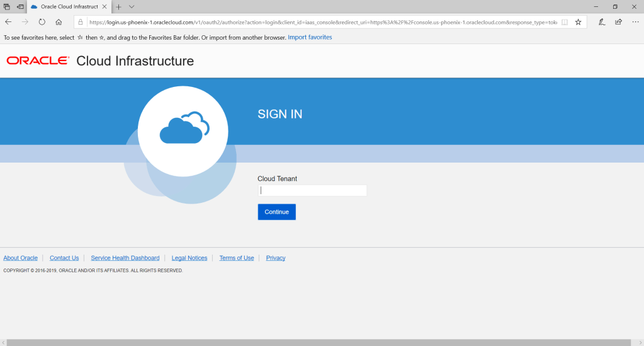This screenshot has width=644, height=346.
Task: Click the Import favorites link
Action: [310, 37]
